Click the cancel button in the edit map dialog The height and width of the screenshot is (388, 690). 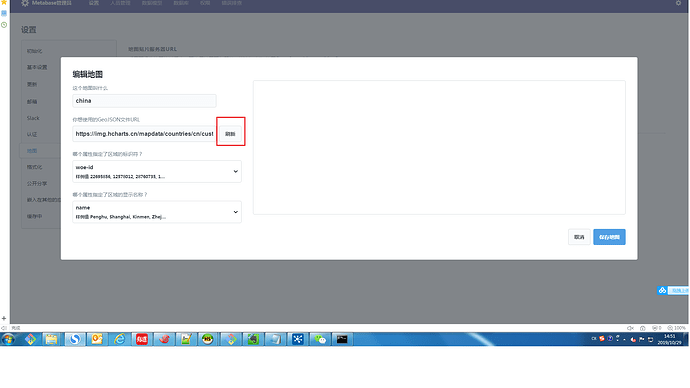[579, 237]
